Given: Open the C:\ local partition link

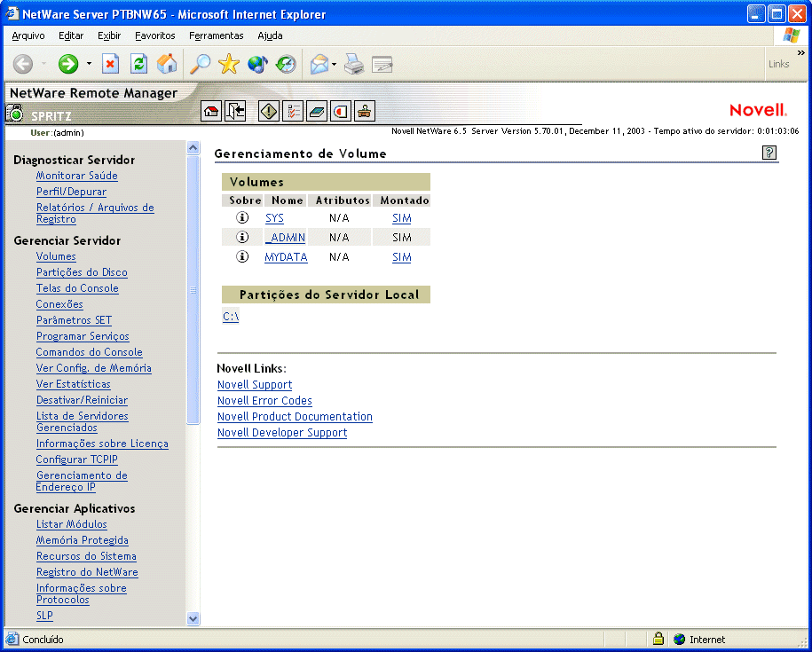Looking at the screenshot, I should (x=231, y=317).
